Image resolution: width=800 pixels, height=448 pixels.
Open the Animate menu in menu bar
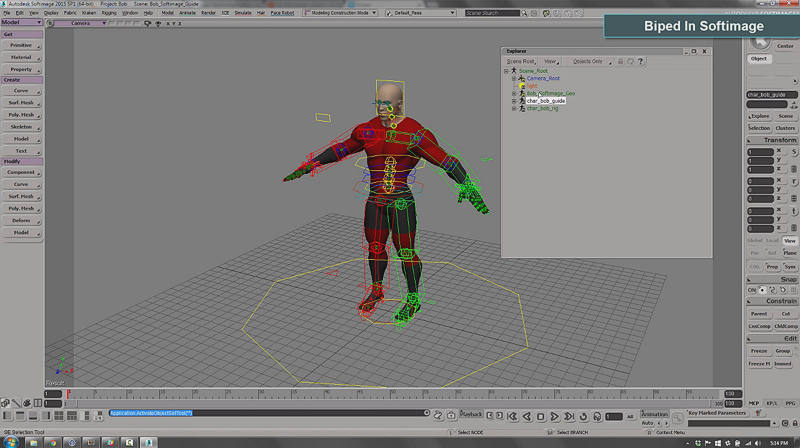click(187, 13)
